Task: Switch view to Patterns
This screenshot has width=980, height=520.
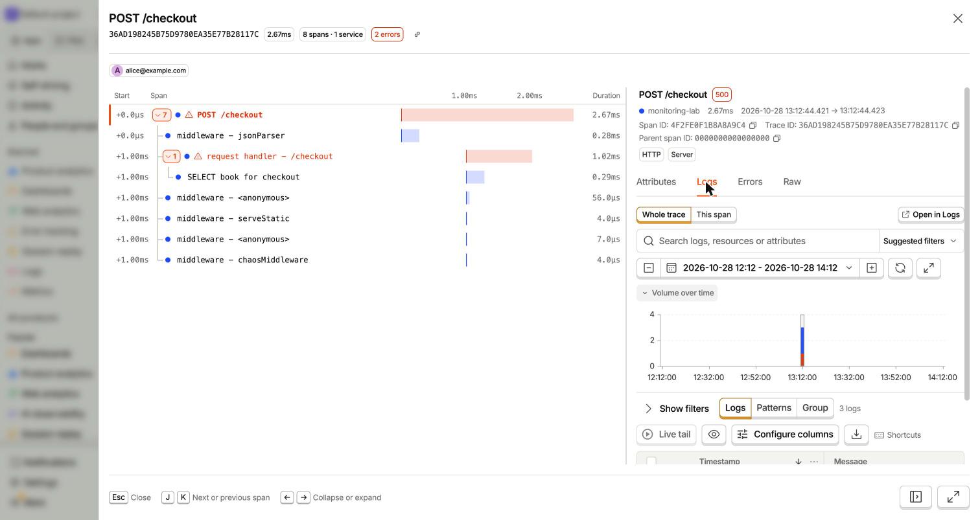Action: pyautogui.click(x=774, y=408)
